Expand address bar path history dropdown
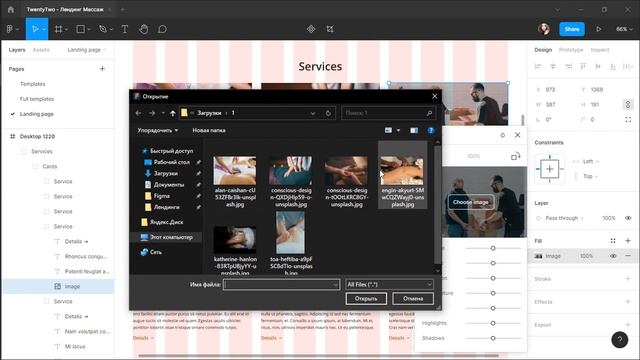Screen dimensions: 640x360 [x=313, y=113]
